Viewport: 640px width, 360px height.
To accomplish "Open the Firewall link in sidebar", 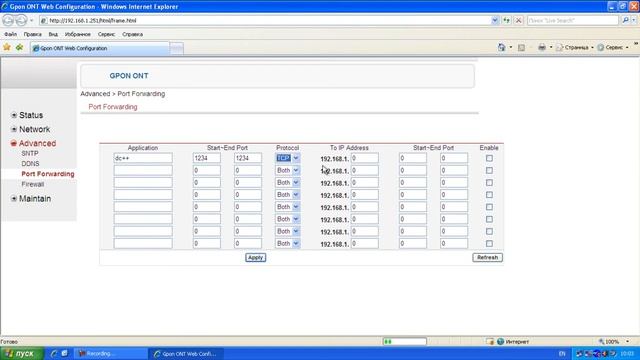I will click(33, 184).
